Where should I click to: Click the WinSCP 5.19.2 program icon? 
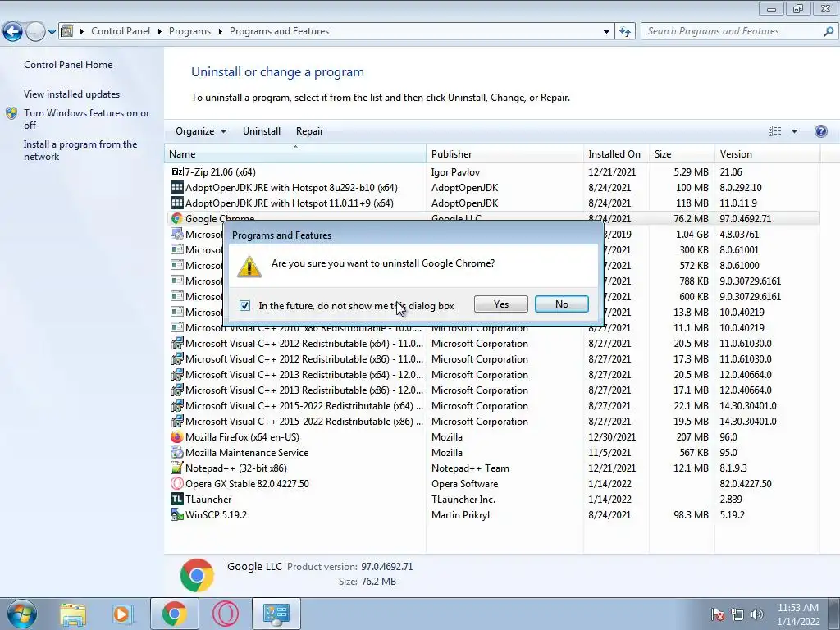177,515
